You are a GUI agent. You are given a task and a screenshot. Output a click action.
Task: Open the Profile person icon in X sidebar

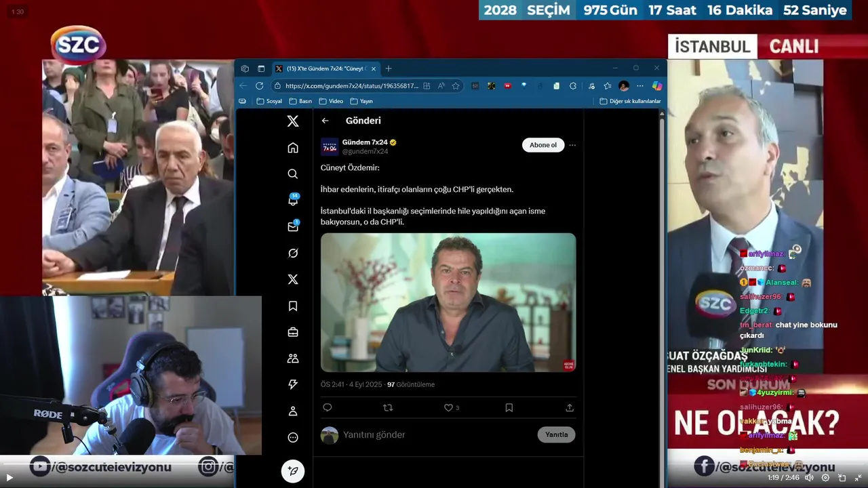click(293, 411)
